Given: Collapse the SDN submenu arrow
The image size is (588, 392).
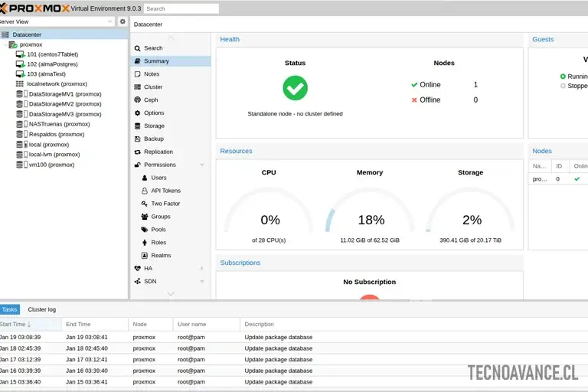Looking at the screenshot, I should coord(202,281).
